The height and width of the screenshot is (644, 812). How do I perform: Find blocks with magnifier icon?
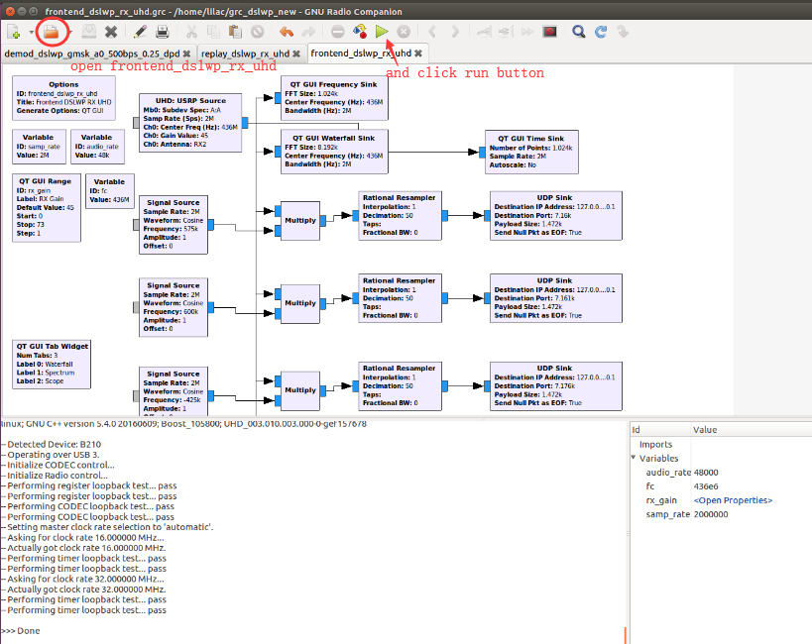click(x=578, y=32)
